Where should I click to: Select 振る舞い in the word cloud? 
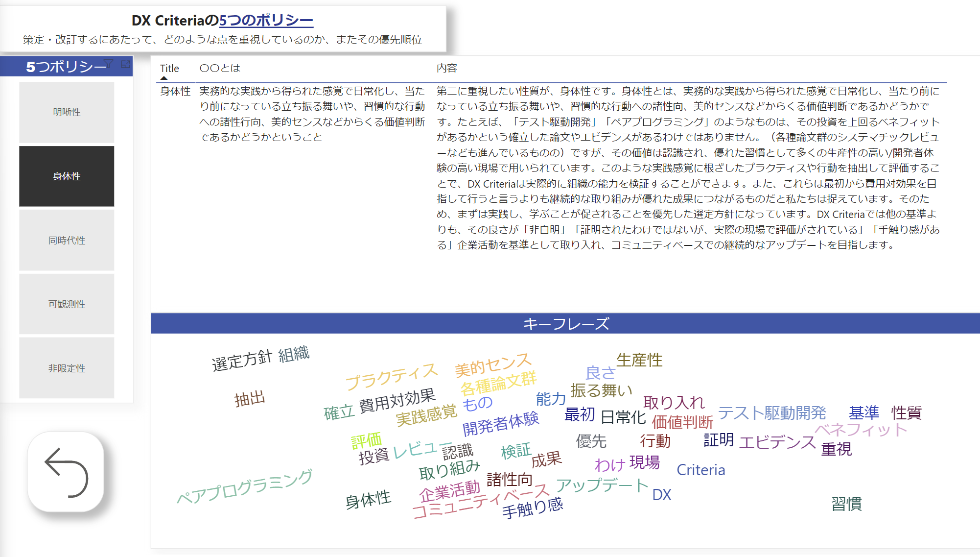[x=602, y=390]
